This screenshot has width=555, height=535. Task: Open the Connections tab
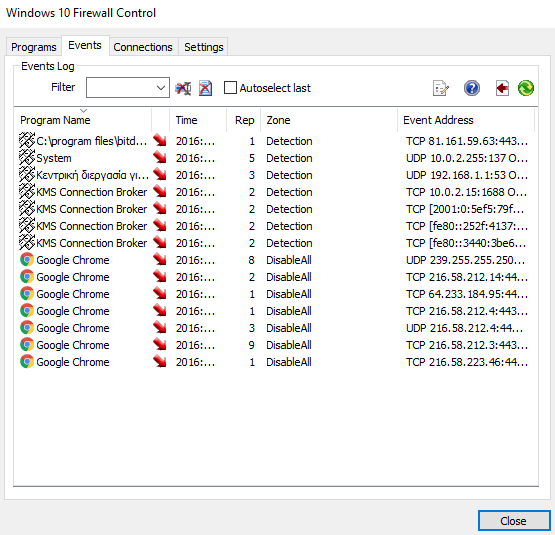tap(143, 47)
